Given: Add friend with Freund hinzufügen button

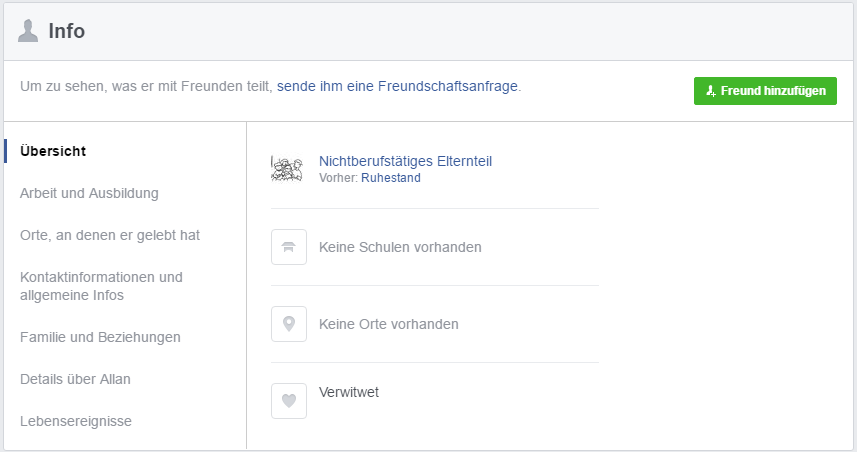Looking at the screenshot, I should point(765,91).
